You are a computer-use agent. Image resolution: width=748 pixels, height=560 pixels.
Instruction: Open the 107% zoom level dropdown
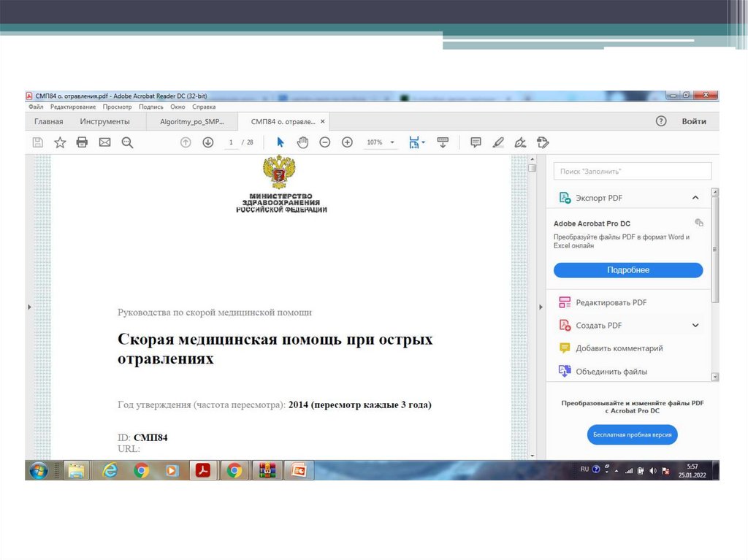click(381, 142)
